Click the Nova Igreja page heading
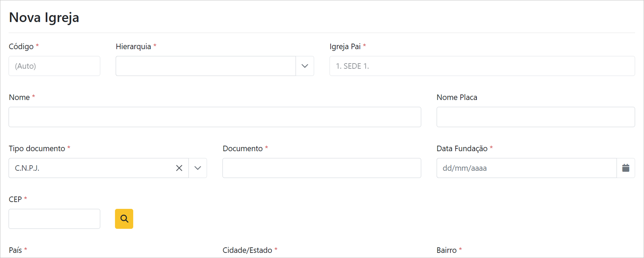This screenshot has width=644, height=258. coord(44,18)
